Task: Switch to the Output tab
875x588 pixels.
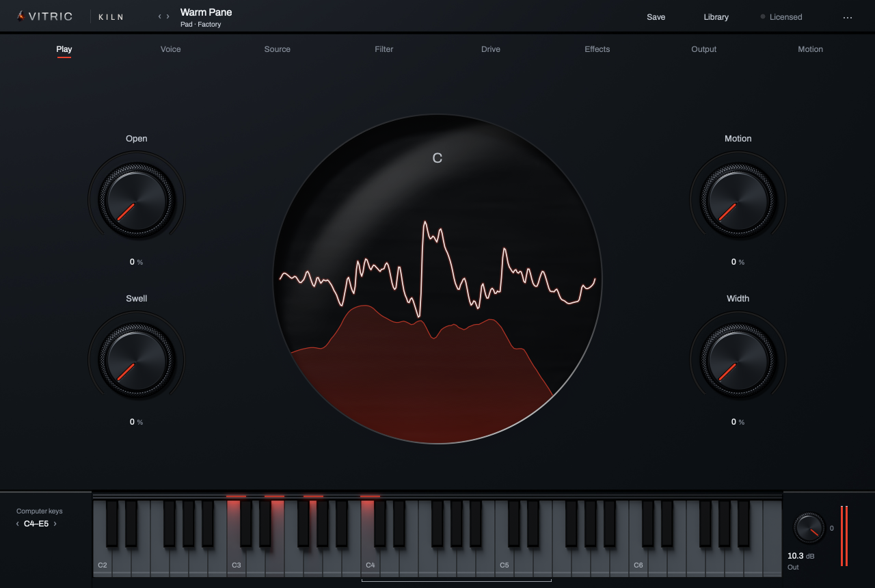Action: click(704, 49)
